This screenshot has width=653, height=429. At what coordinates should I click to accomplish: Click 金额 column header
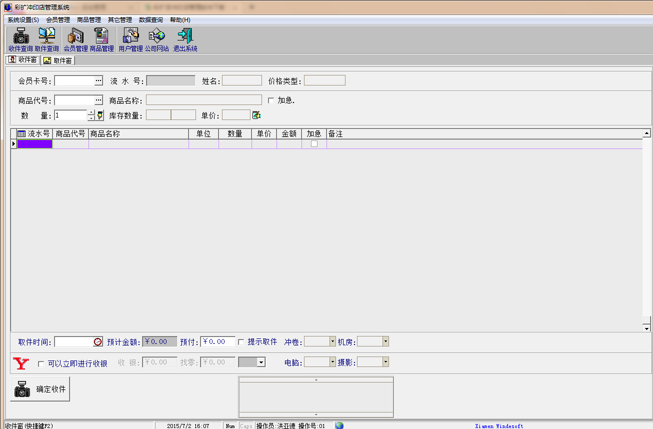pos(289,134)
